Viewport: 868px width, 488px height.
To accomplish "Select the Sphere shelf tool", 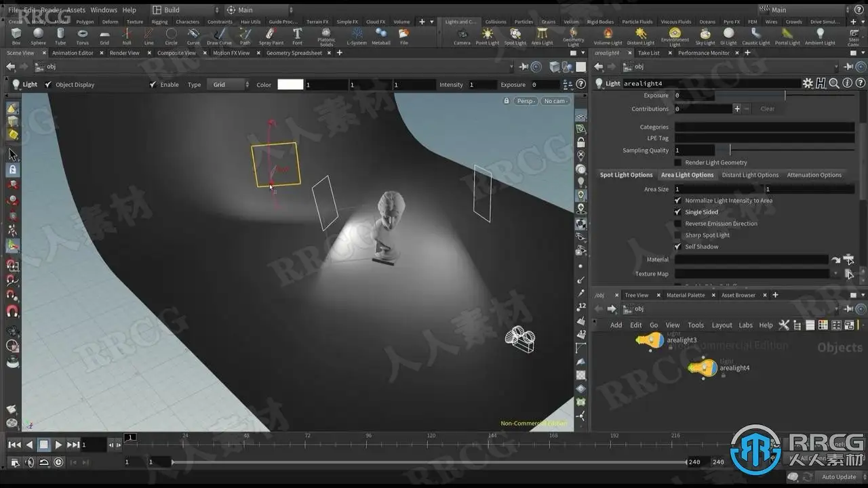I will [x=38, y=35].
